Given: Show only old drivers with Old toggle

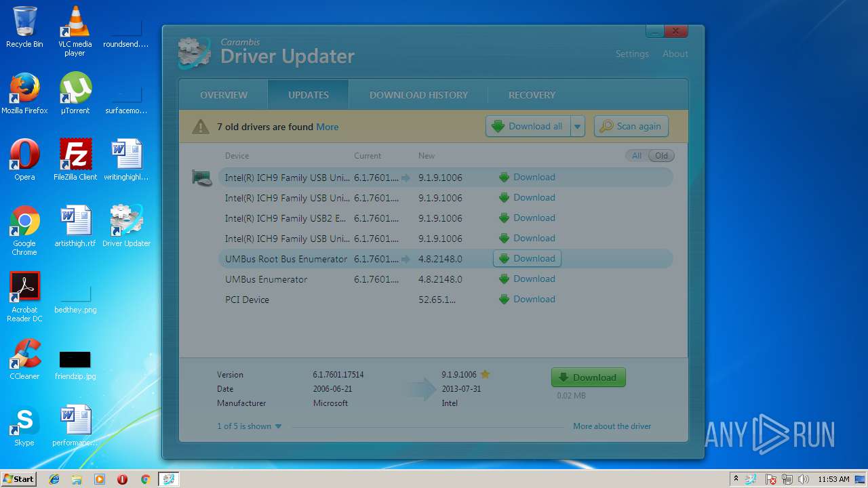Looking at the screenshot, I should click(x=661, y=156).
